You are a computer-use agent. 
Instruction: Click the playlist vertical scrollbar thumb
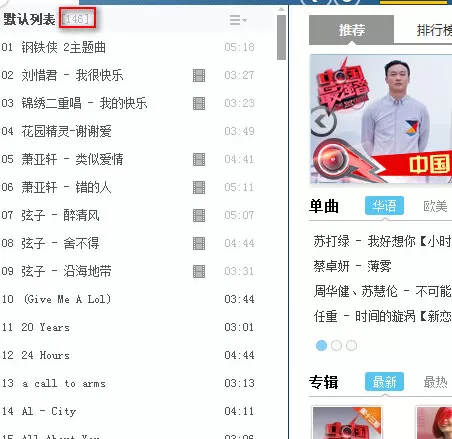click(x=281, y=37)
